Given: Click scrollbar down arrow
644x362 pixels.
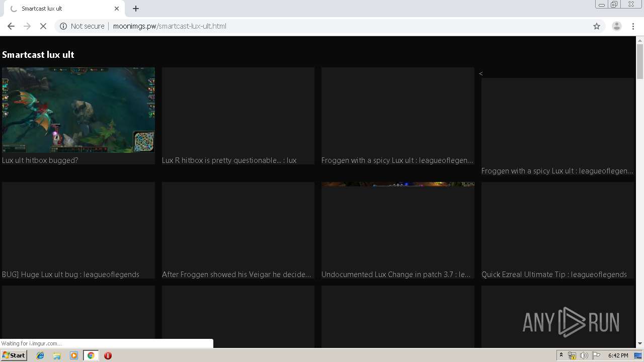Looking at the screenshot, I should pos(640,343).
